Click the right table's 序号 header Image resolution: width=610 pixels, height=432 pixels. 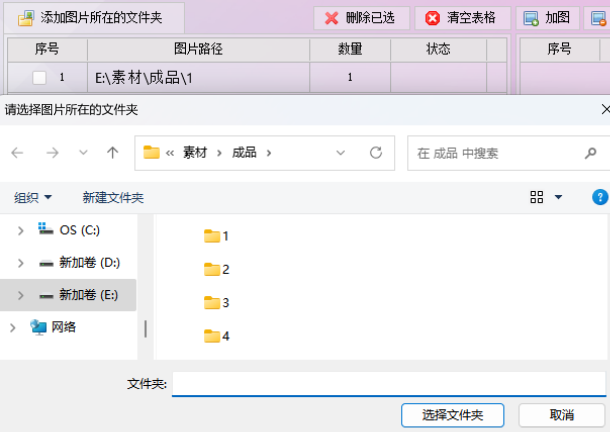pyautogui.click(x=559, y=49)
